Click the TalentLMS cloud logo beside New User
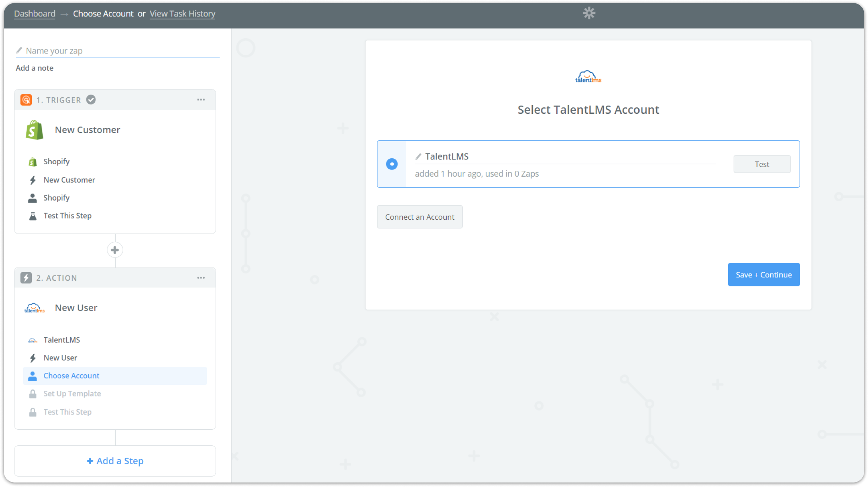Screen dimensions: 868x487 (34, 308)
